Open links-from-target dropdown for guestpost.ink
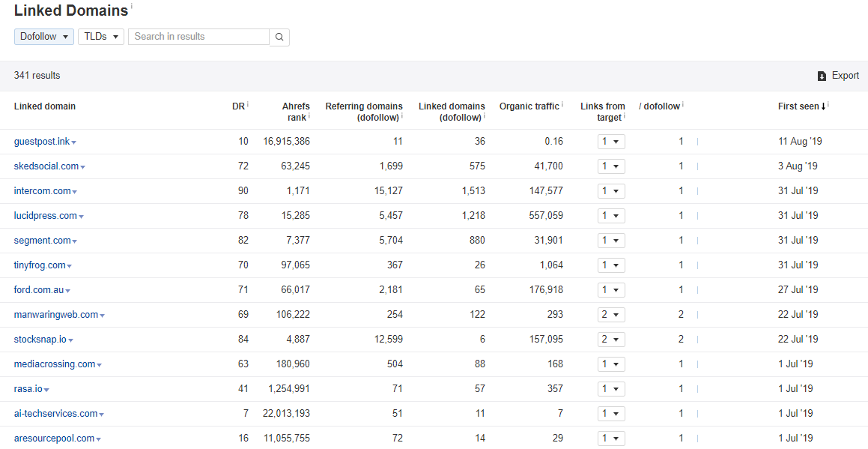This screenshot has height=449, width=868. click(x=611, y=142)
